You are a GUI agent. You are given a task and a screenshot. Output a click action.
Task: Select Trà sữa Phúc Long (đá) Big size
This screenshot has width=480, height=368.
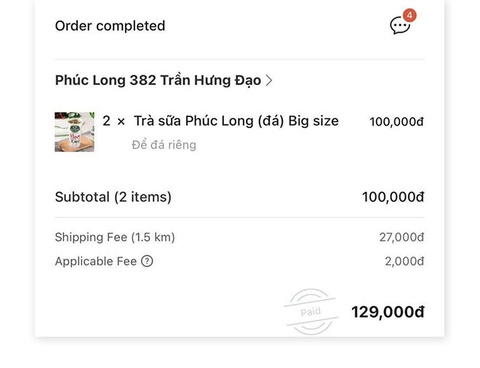coord(236,121)
